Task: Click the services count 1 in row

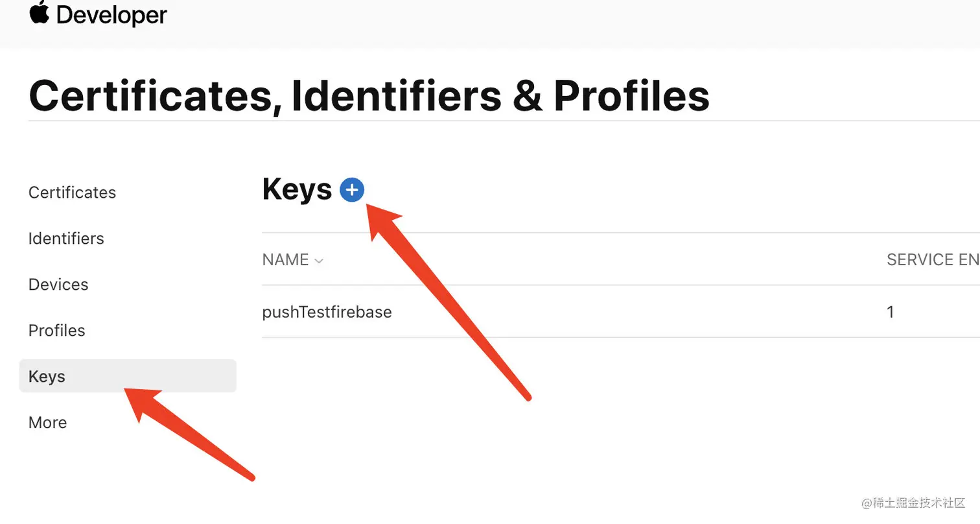Action: [x=891, y=312]
